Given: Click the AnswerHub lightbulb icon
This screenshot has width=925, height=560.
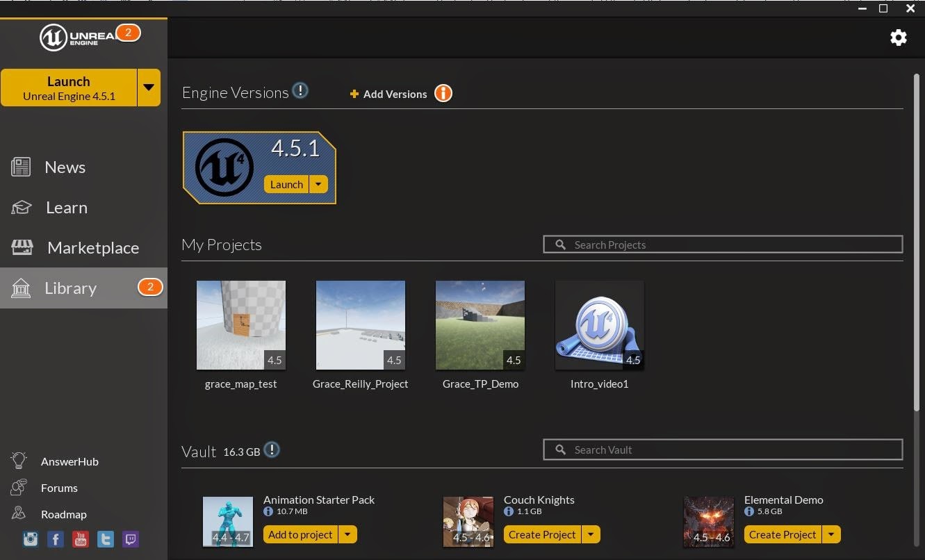Looking at the screenshot, I should (x=19, y=461).
